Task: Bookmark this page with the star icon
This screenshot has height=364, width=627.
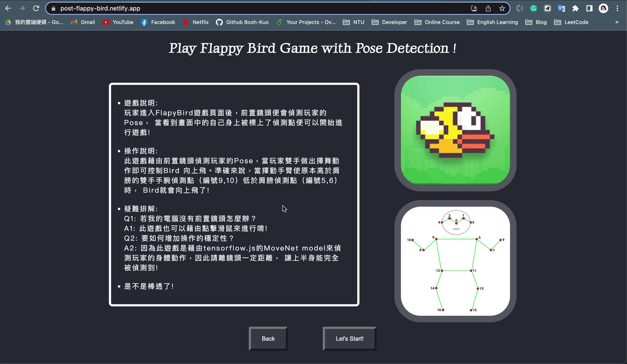Action: click(502, 9)
